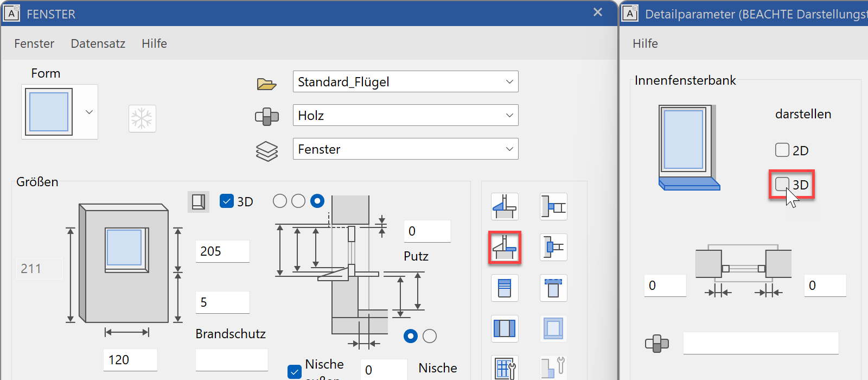Click the wall side view icon beside 3D checkbox

tap(199, 201)
